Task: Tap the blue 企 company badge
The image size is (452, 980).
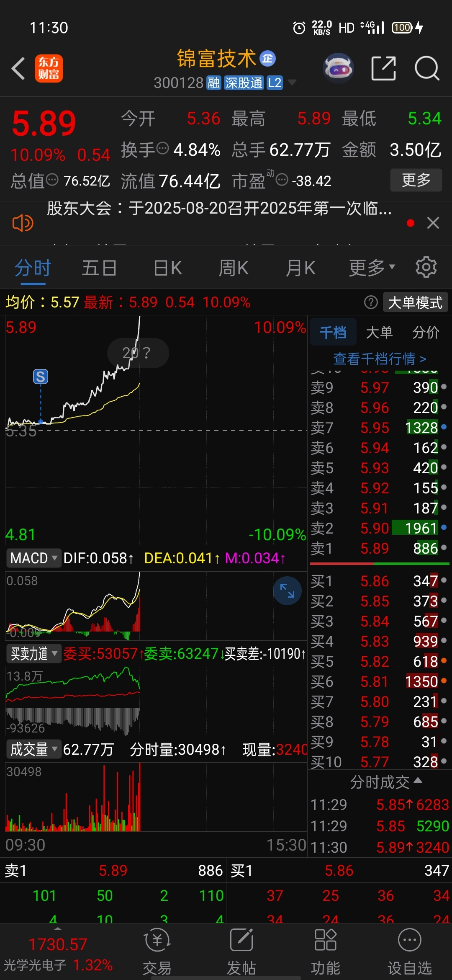Action: pyautogui.click(x=268, y=59)
